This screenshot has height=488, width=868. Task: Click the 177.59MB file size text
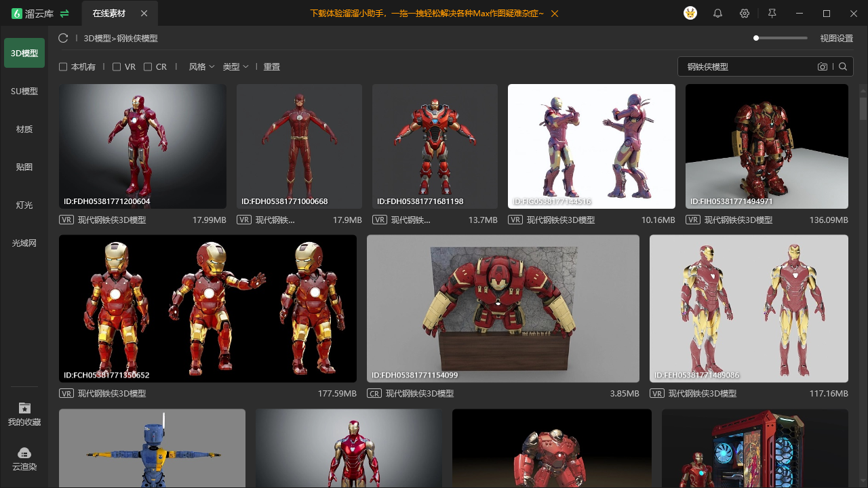(337, 394)
